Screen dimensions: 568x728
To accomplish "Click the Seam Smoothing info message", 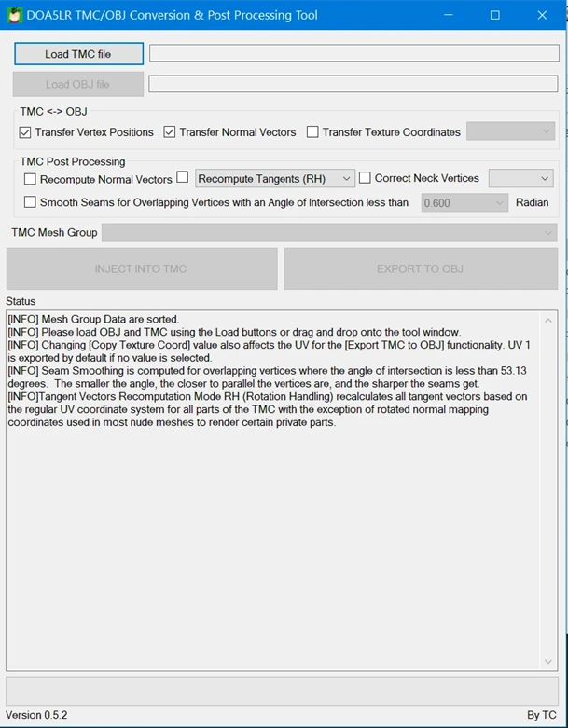I will (x=267, y=377).
